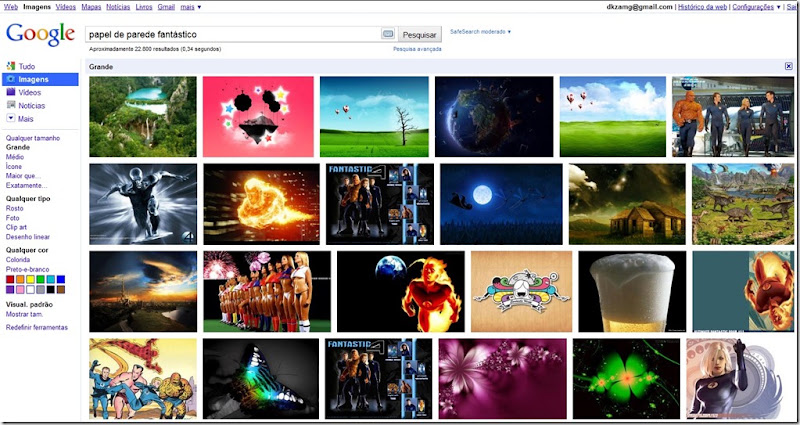This screenshot has height=425, width=800.
Task: Pick the purple color swatch
Action: (x=10, y=289)
